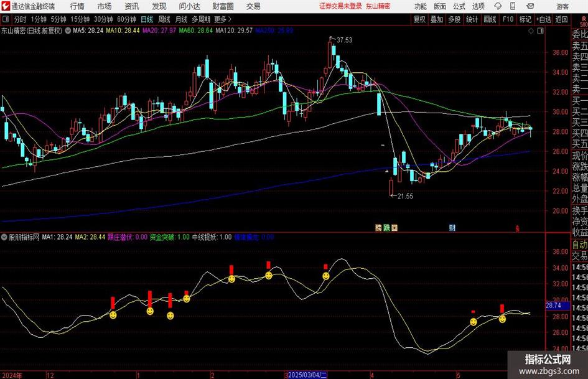This screenshot has height=379, width=588.
Task: Click the 返回 back button
Action: click(x=561, y=19)
